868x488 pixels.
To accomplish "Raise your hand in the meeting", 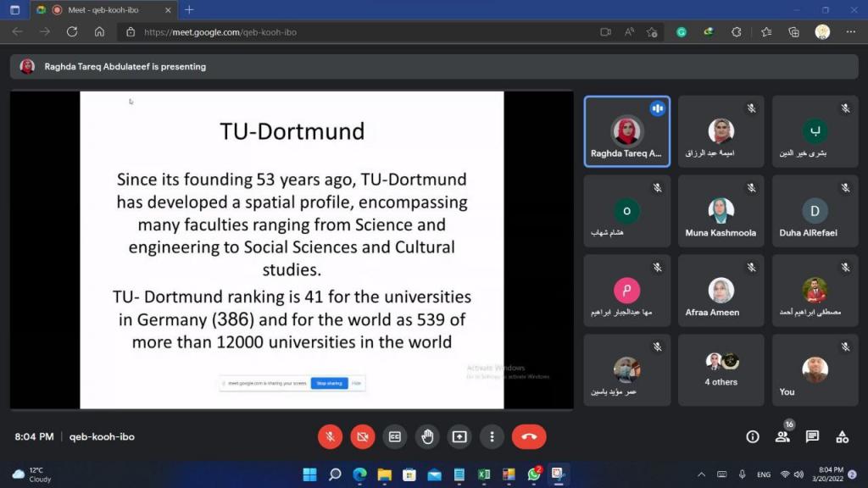I will (427, 436).
